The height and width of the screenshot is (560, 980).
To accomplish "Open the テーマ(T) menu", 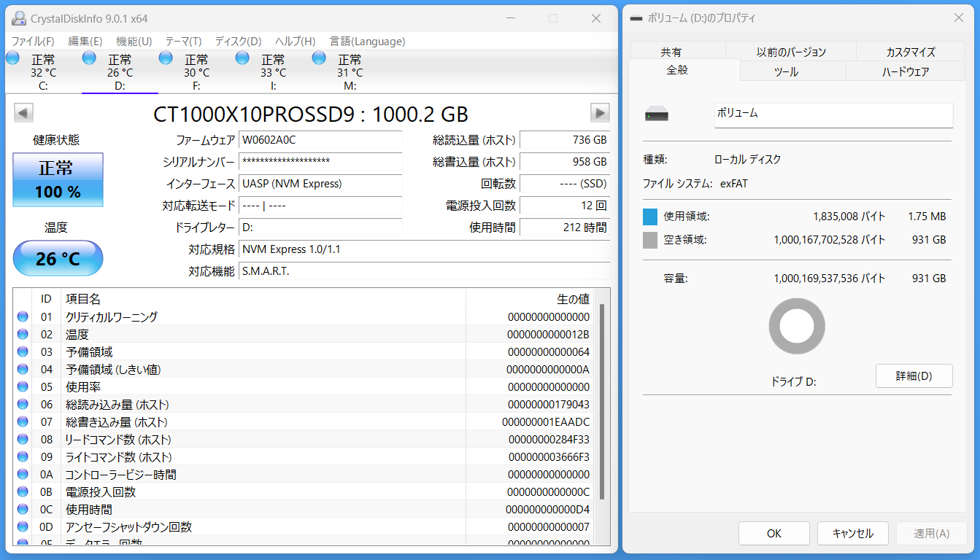I will [x=183, y=41].
